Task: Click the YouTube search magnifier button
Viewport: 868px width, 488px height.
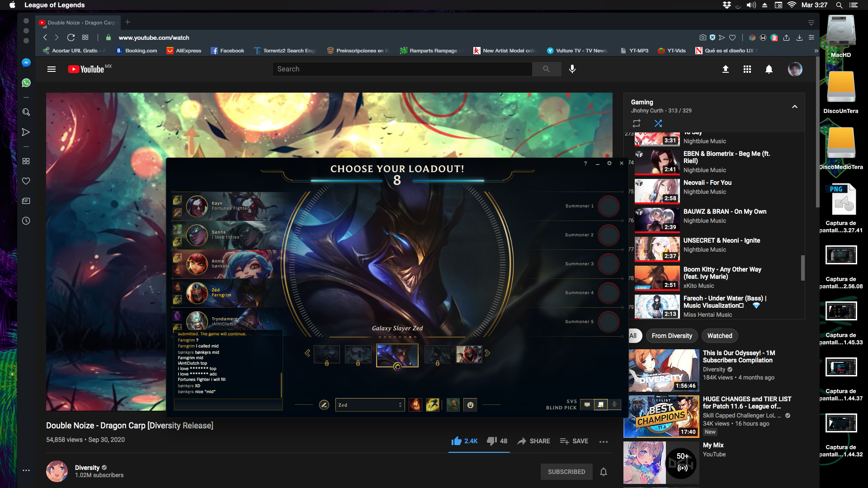Action: point(547,69)
